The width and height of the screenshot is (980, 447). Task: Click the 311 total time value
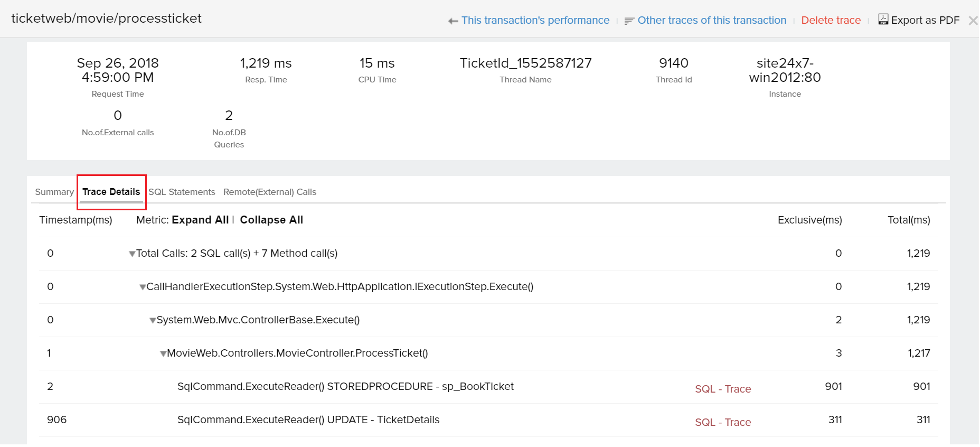click(924, 420)
